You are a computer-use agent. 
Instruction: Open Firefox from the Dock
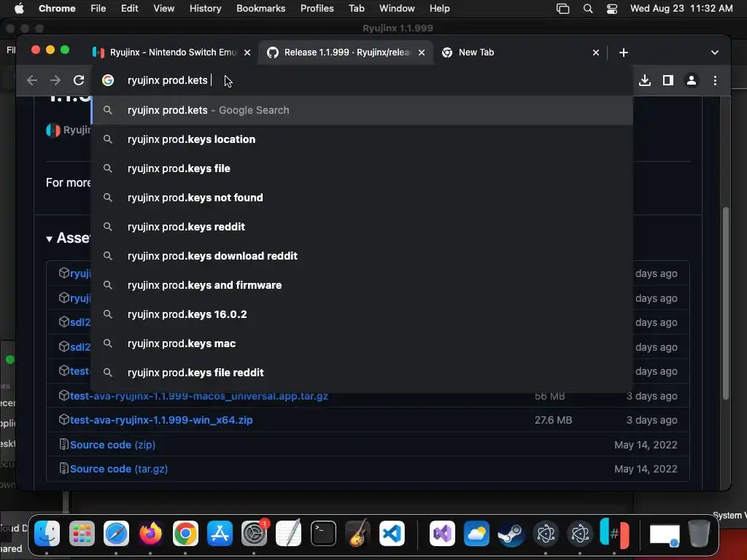click(150, 533)
